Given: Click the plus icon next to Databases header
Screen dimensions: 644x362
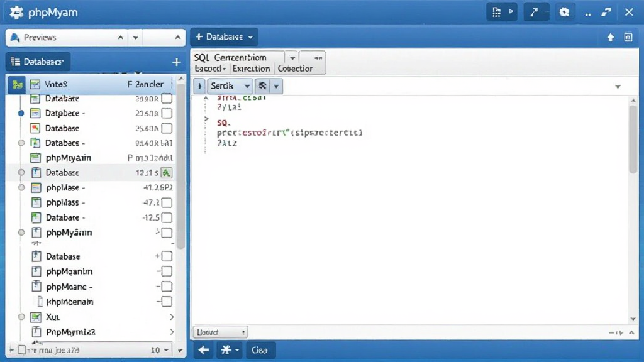Looking at the screenshot, I should click(x=177, y=62).
